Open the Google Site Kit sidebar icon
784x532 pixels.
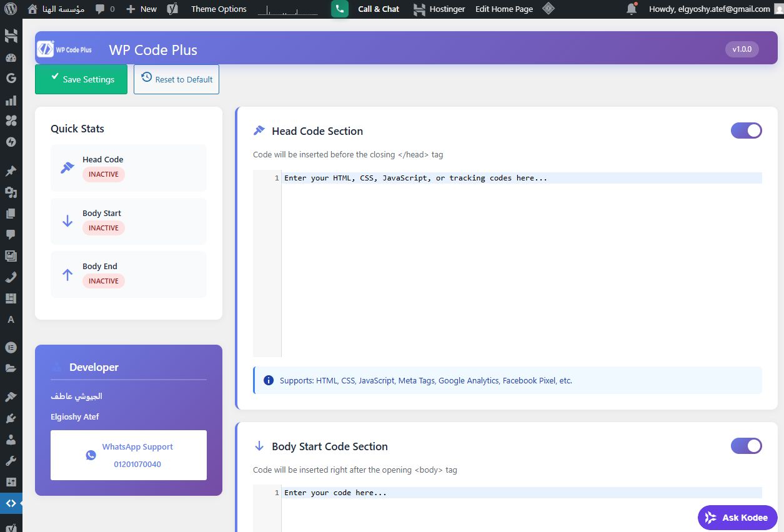point(11,79)
